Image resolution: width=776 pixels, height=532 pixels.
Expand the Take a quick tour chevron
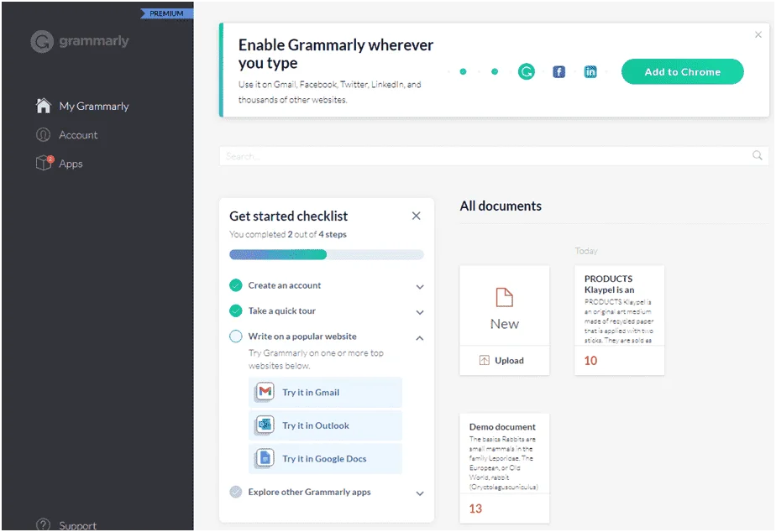[x=420, y=312]
